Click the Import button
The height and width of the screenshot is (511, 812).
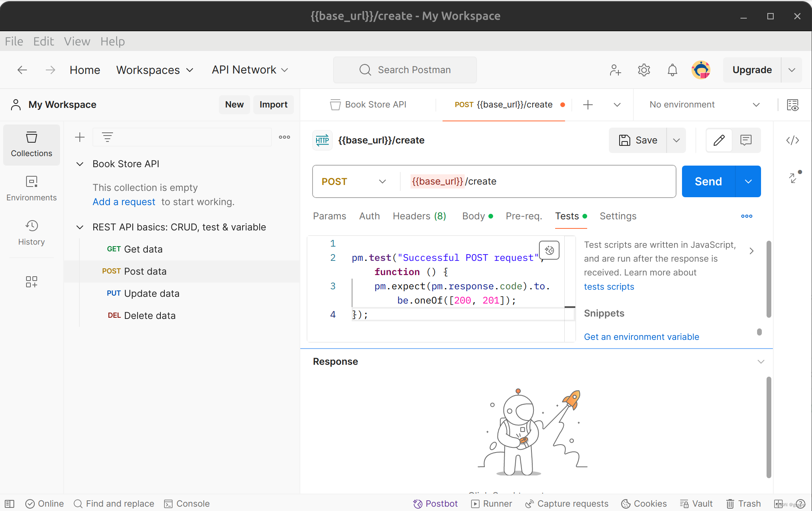tap(273, 105)
